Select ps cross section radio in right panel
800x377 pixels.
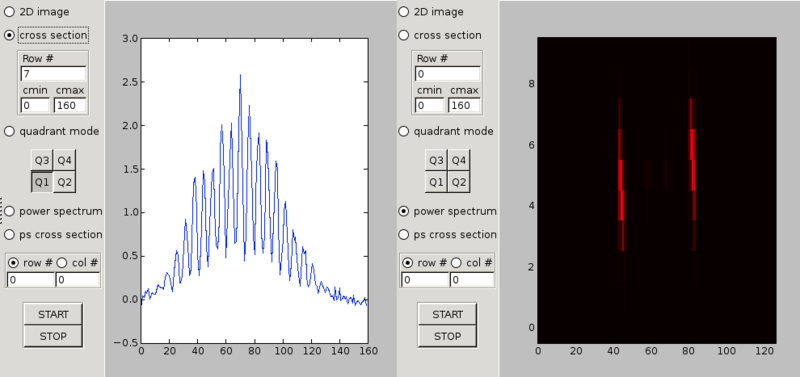tap(404, 235)
